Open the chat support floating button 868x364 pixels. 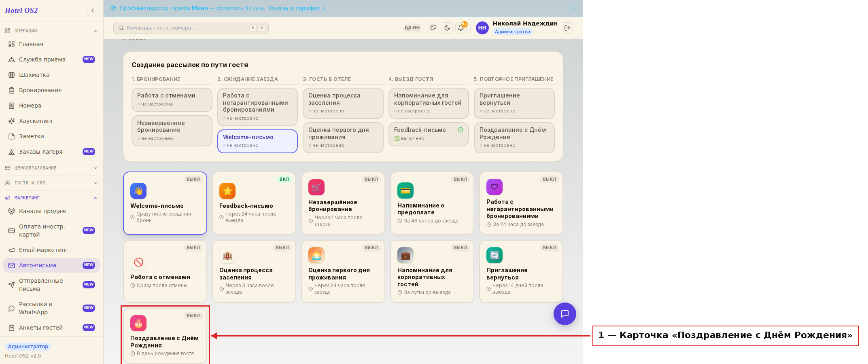565,314
